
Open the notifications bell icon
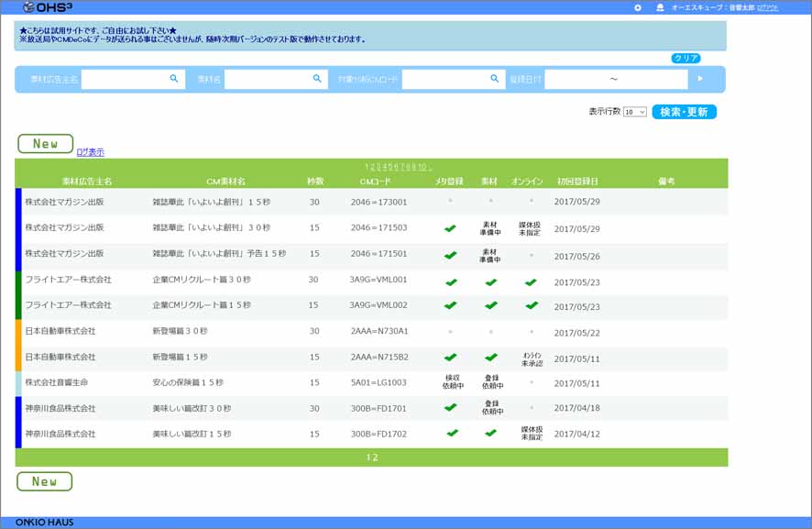pos(660,7)
